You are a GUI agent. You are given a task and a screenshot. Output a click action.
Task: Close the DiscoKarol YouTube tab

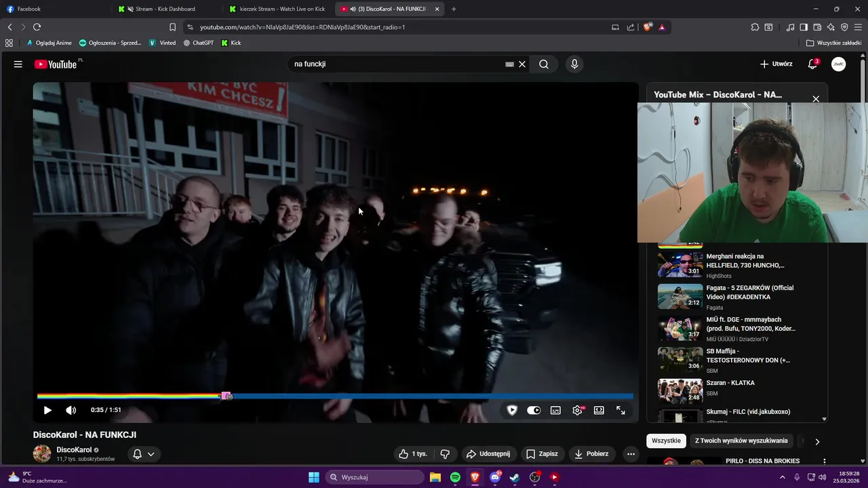tap(437, 9)
